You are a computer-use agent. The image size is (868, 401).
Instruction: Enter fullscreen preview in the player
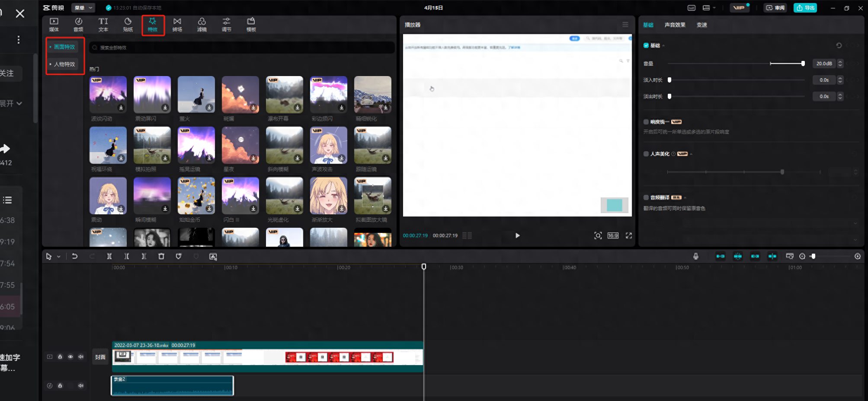[628, 236]
